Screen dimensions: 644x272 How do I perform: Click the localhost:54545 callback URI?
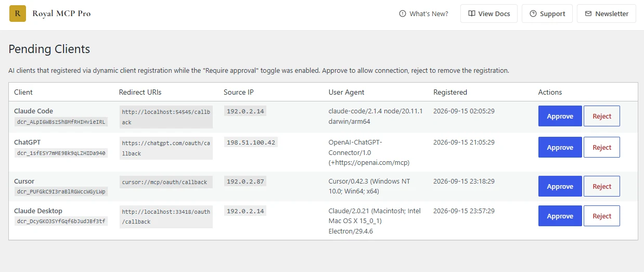[x=166, y=117]
